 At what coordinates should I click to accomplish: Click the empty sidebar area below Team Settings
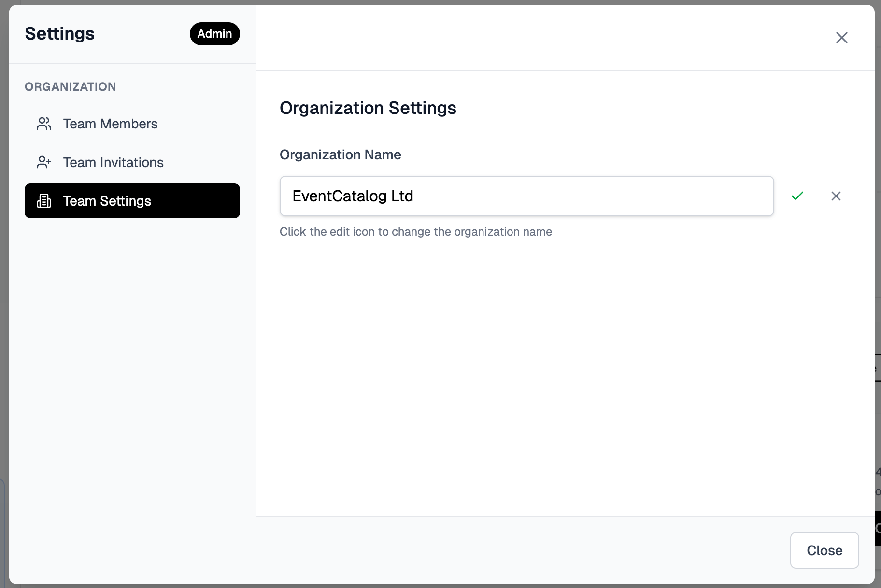(x=132, y=362)
